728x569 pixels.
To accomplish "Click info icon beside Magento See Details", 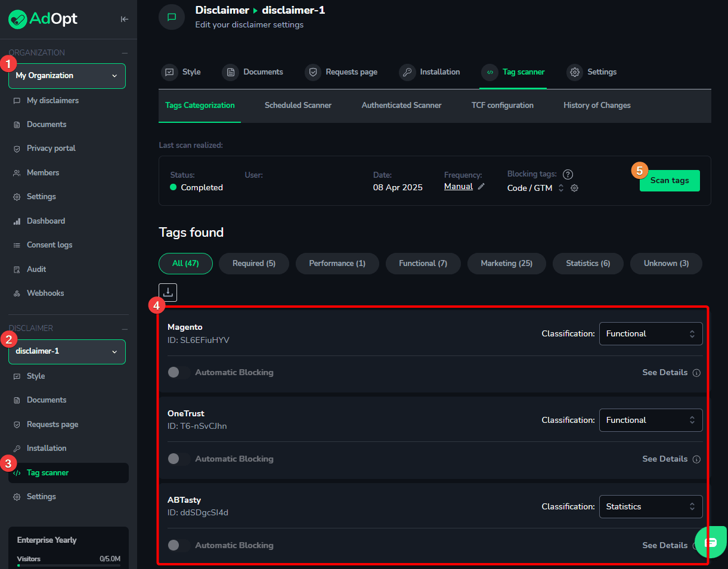I will click(696, 373).
